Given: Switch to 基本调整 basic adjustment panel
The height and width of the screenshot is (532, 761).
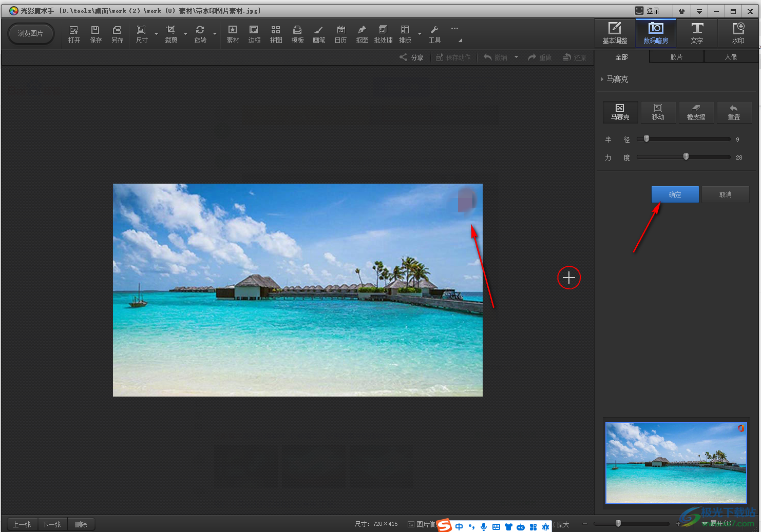Looking at the screenshot, I should pos(615,33).
